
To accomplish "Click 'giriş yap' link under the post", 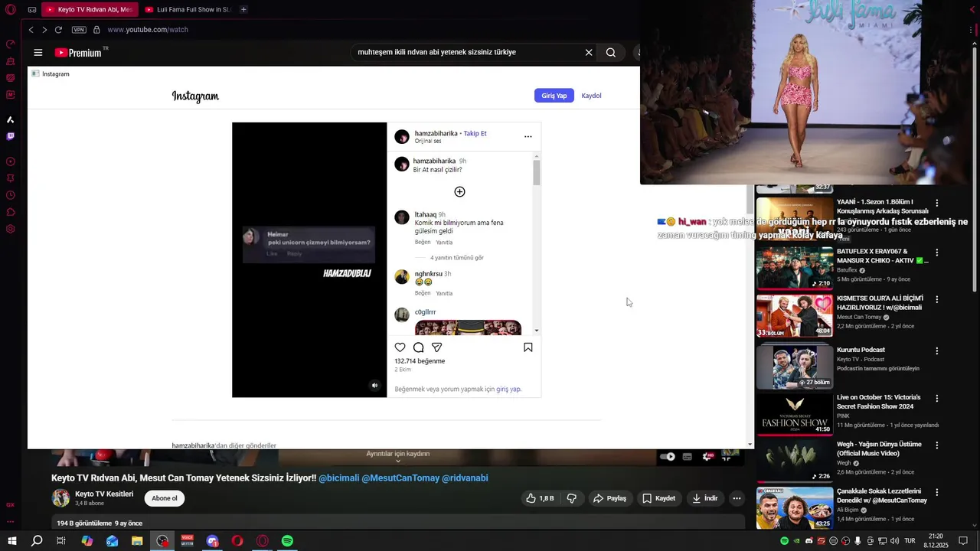I will tap(508, 389).
